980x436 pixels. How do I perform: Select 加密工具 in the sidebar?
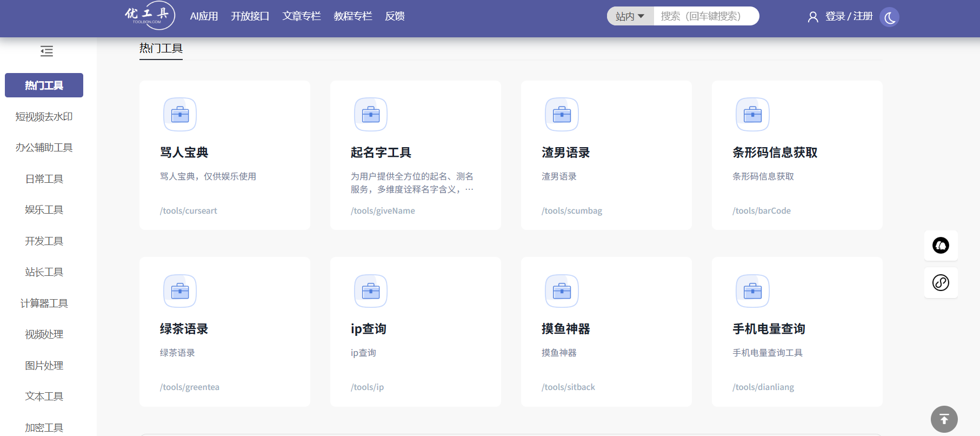(x=44, y=427)
